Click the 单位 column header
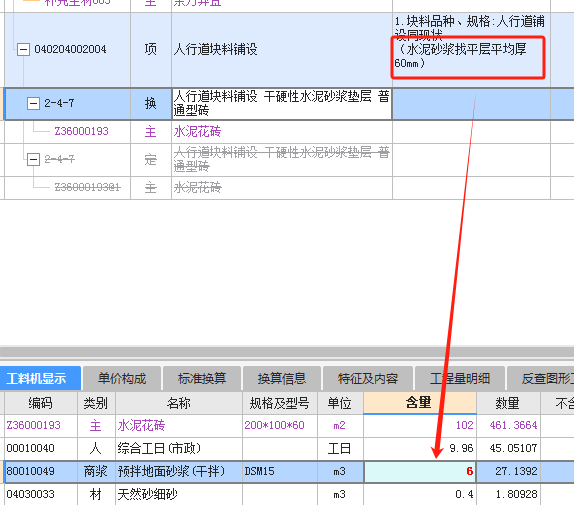The width and height of the screenshot is (574, 505). [x=340, y=403]
